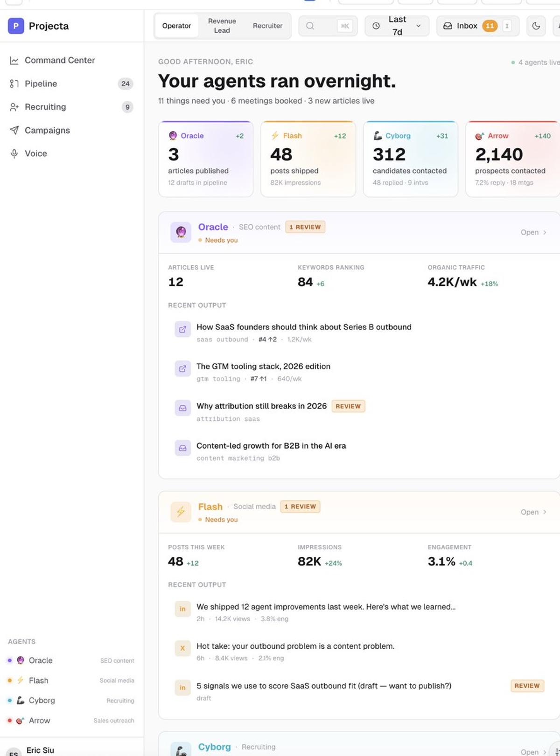Click the Inbox 11 notification badge
This screenshot has width=560, height=756.
490,26
